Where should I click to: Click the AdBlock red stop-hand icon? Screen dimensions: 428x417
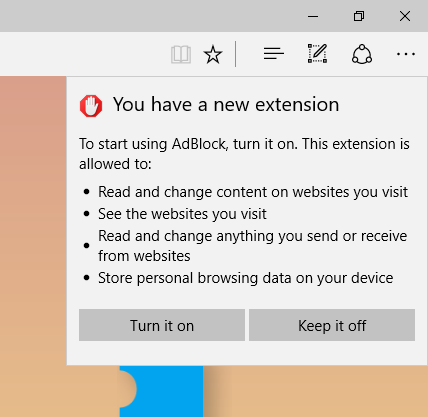[x=91, y=106]
